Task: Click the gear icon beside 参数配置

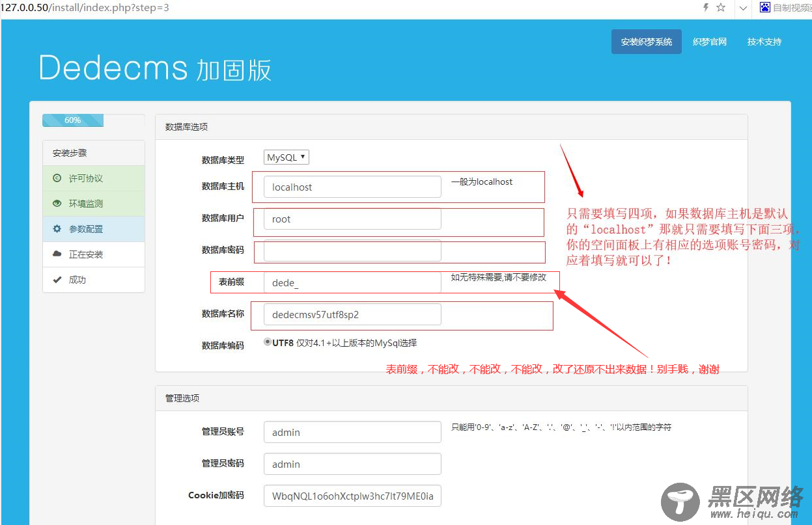Action: [x=57, y=229]
